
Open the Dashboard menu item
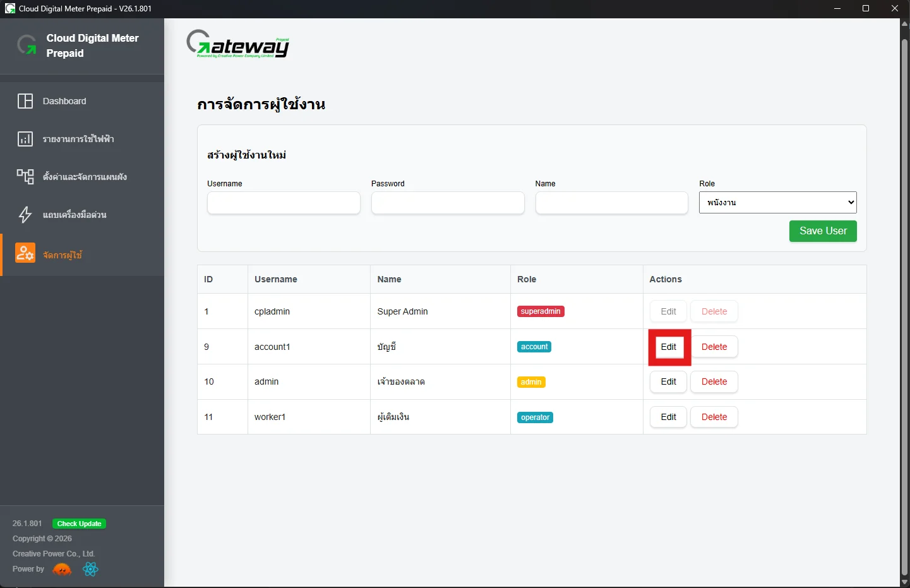click(82, 101)
